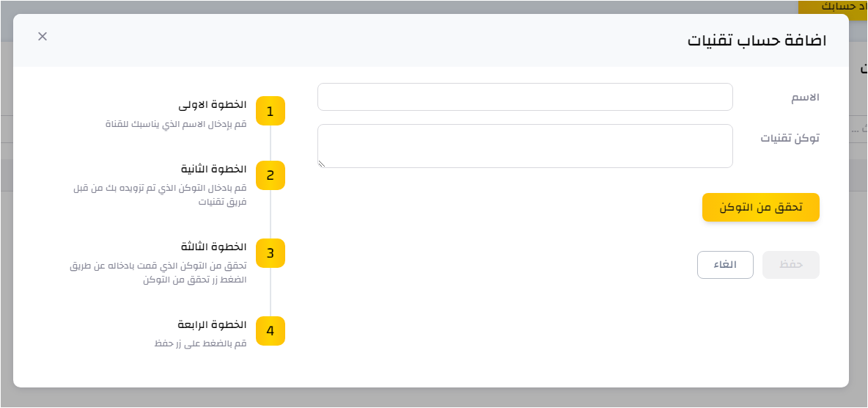Click the yellow step 3 badge
The width and height of the screenshot is (868, 408).
[270, 253]
